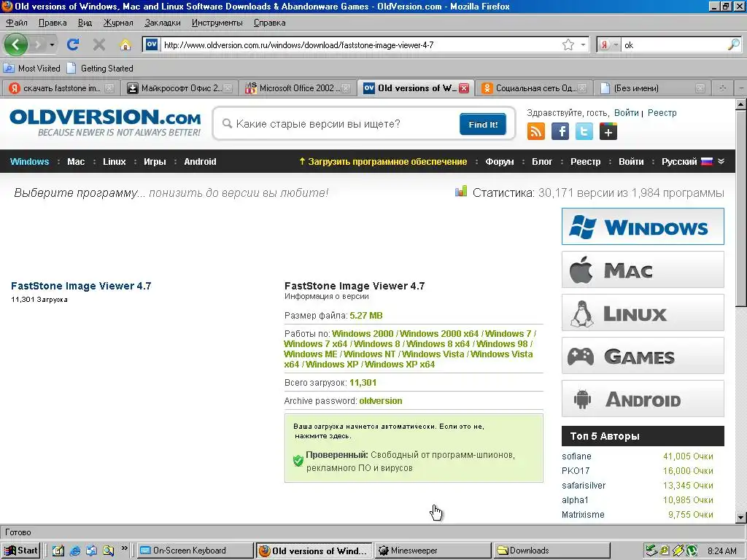
Task: Open the Закладки menu
Action: pos(163,23)
